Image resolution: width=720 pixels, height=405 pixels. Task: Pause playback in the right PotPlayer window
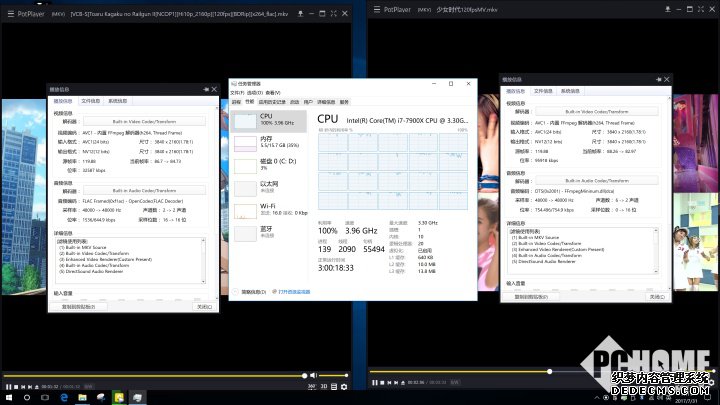point(375,382)
